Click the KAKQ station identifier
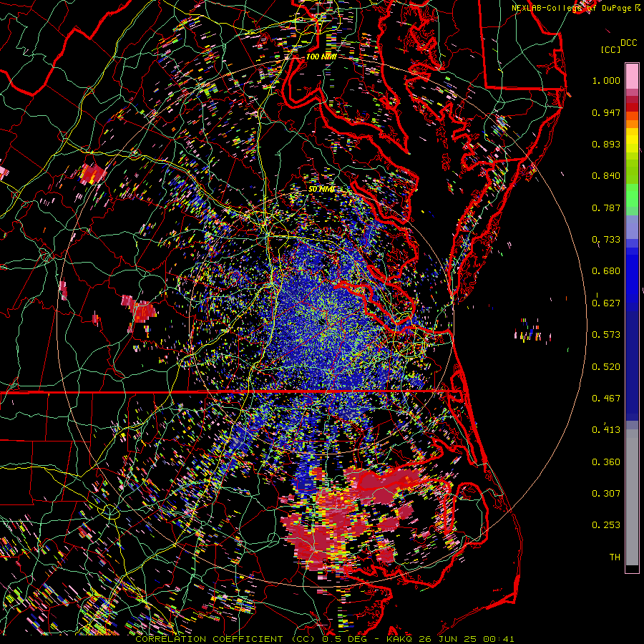Viewport: 644px width, 644px height. coord(401,639)
